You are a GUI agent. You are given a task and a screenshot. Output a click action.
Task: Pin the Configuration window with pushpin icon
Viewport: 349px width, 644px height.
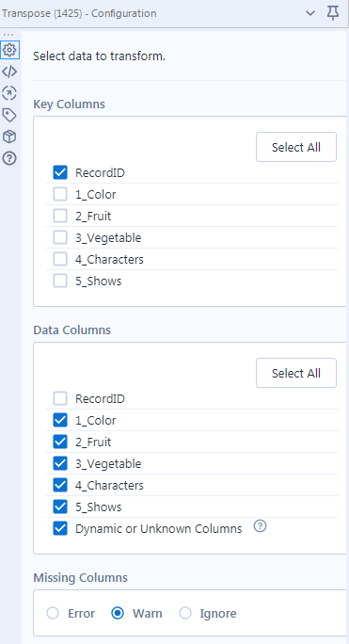click(333, 13)
